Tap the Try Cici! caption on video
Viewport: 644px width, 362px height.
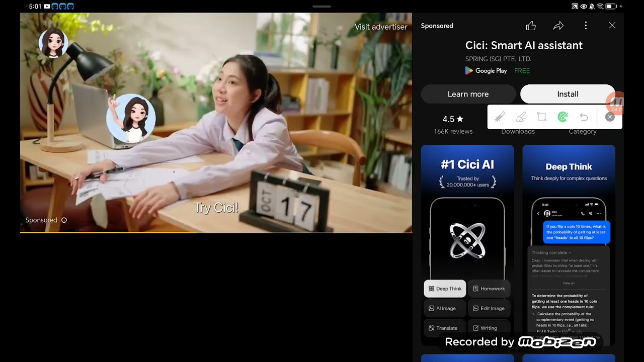click(216, 208)
